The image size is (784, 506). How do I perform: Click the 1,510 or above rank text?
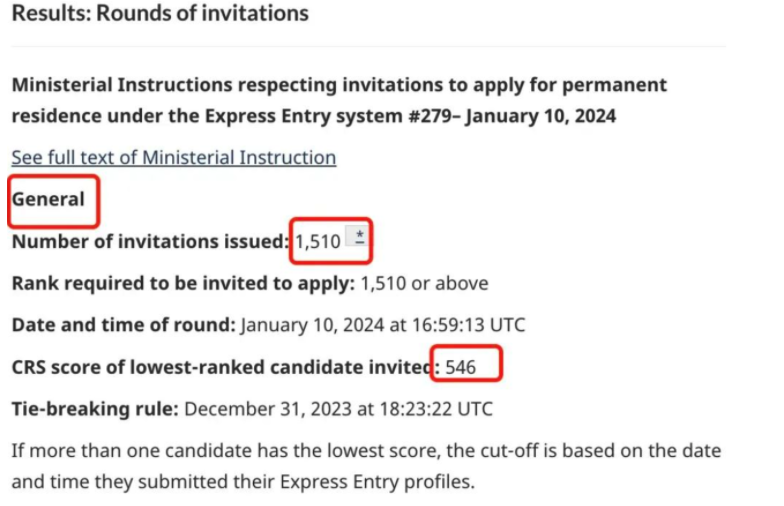point(425,283)
